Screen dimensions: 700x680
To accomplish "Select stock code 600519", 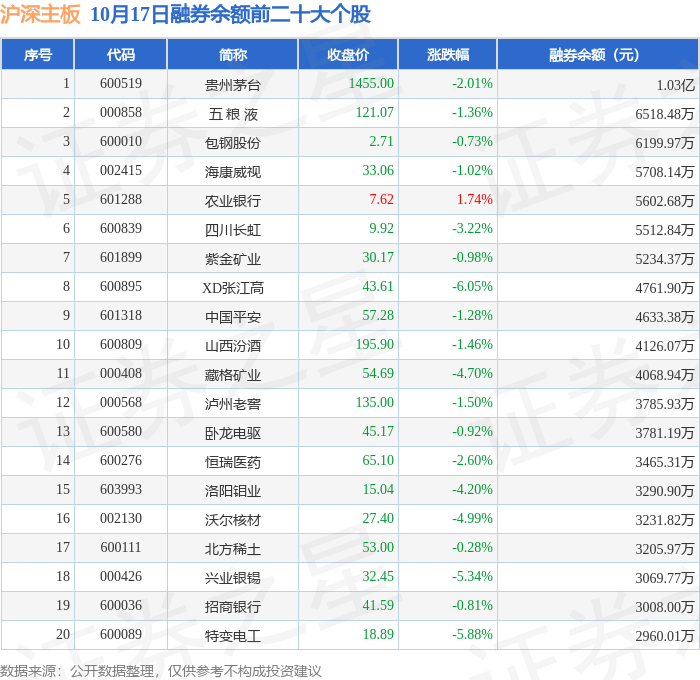I will pyautogui.click(x=121, y=83).
